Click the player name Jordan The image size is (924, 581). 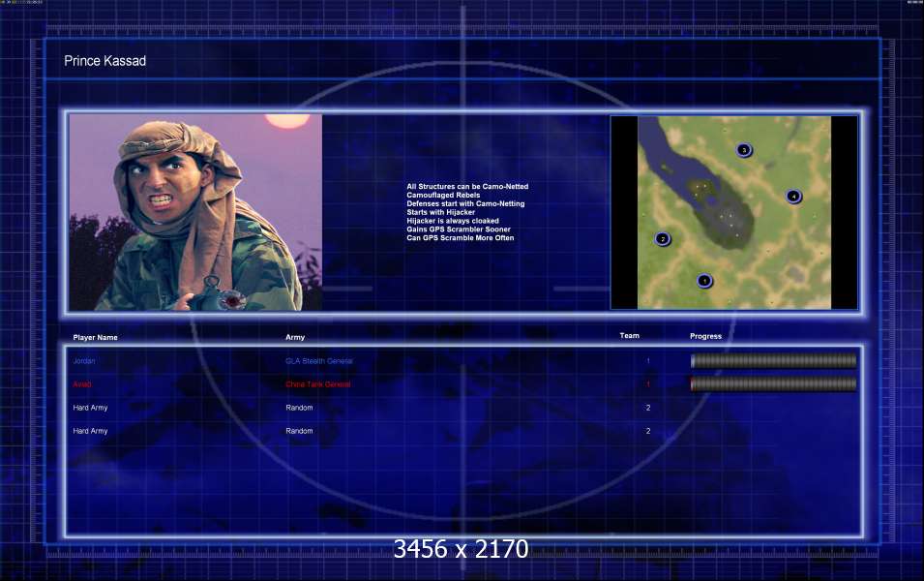[x=83, y=361]
